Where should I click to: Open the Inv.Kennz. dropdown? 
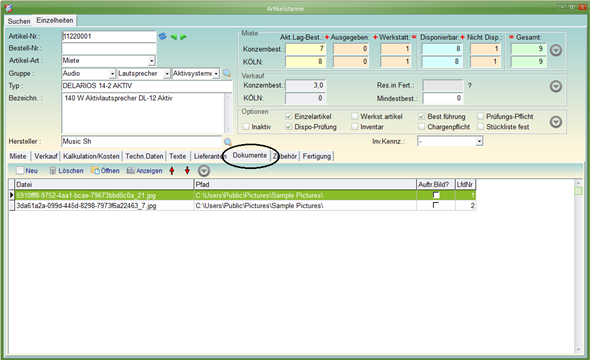pyautogui.click(x=479, y=141)
